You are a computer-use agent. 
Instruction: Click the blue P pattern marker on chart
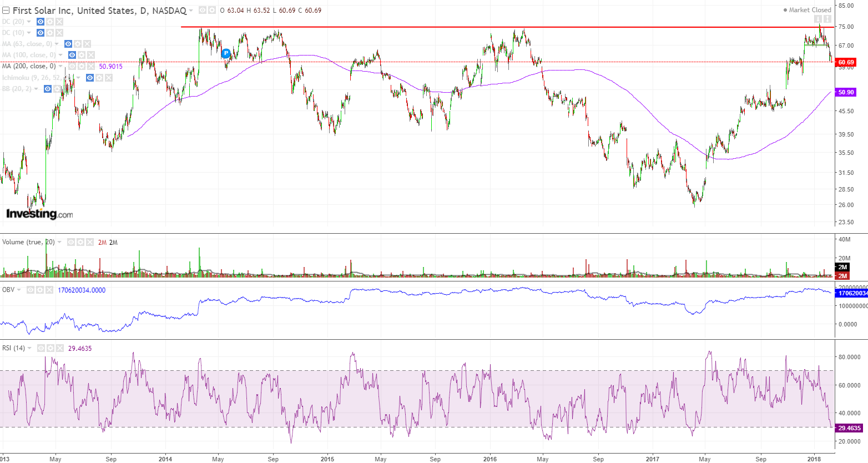tap(226, 53)
